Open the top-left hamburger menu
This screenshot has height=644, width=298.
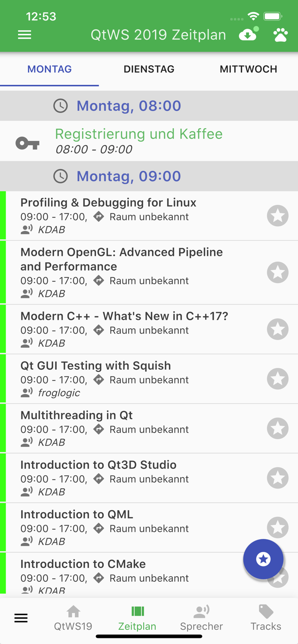[x=25, y=35]
